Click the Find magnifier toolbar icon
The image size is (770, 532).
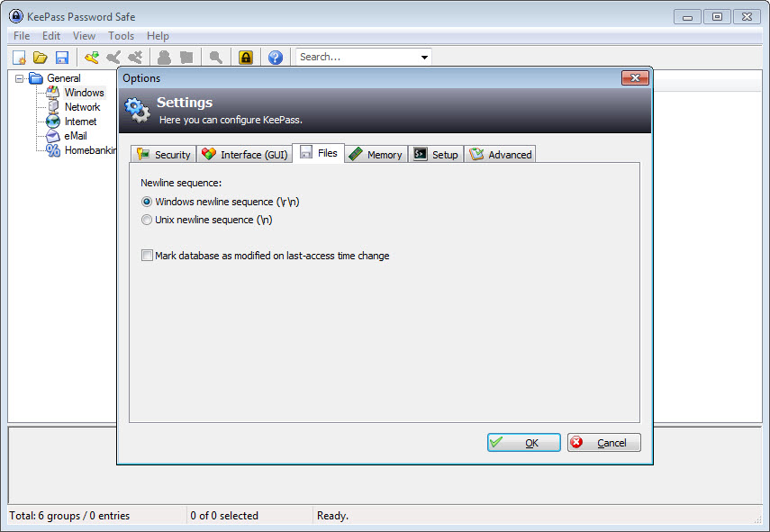[x=215, y=58]
